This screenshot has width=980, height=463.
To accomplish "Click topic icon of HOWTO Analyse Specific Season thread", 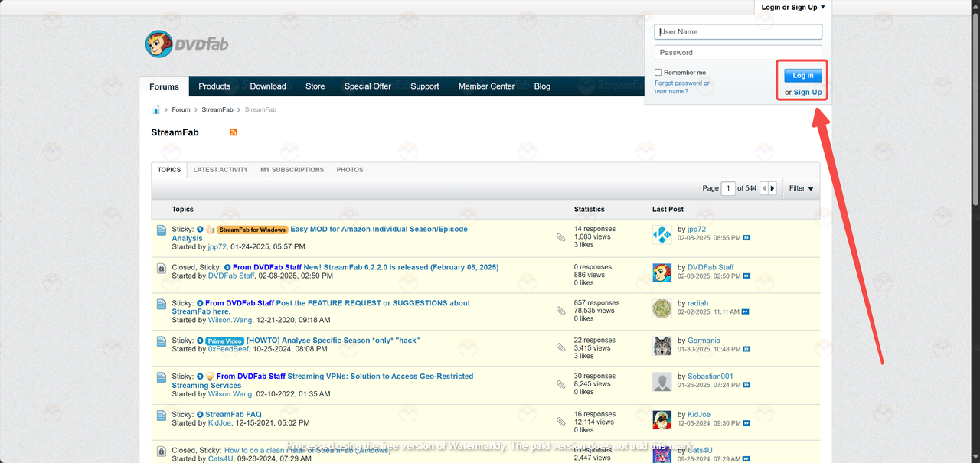I will coord(162,341).
